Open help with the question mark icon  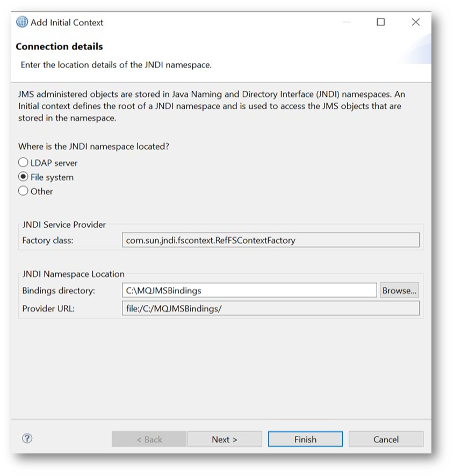(x=27, y=438)
